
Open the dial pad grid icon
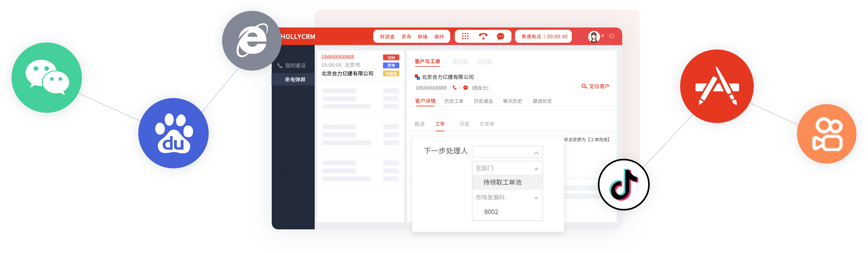[x=465, y=36]
